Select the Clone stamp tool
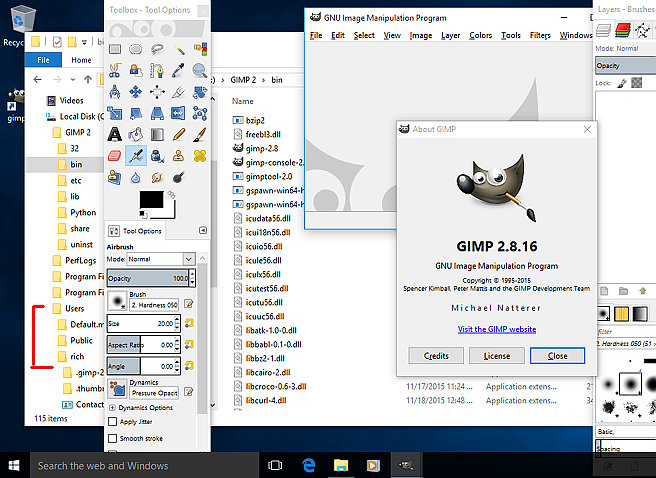The width and height of the screenshot is (656, 478). tap(178, 156)
